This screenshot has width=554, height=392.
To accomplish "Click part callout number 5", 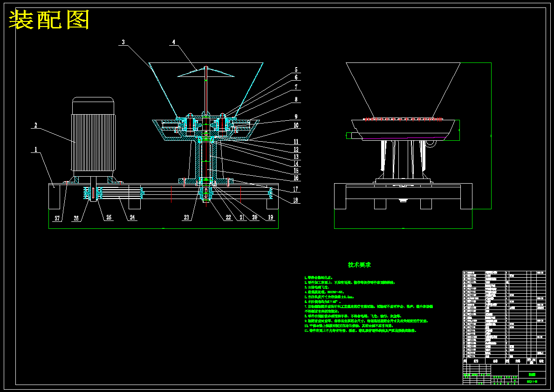I will tap(296, 70).
